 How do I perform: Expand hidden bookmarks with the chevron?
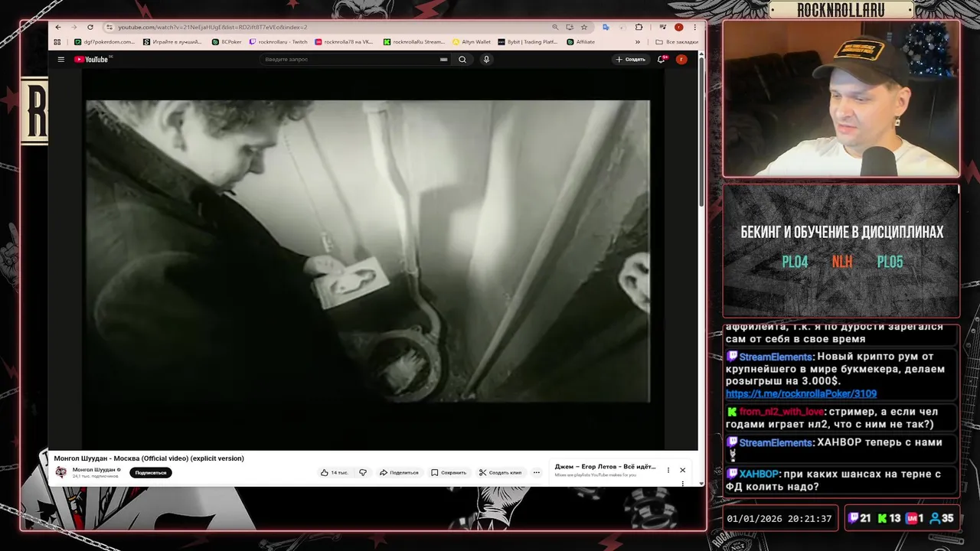tap(638, 42)
